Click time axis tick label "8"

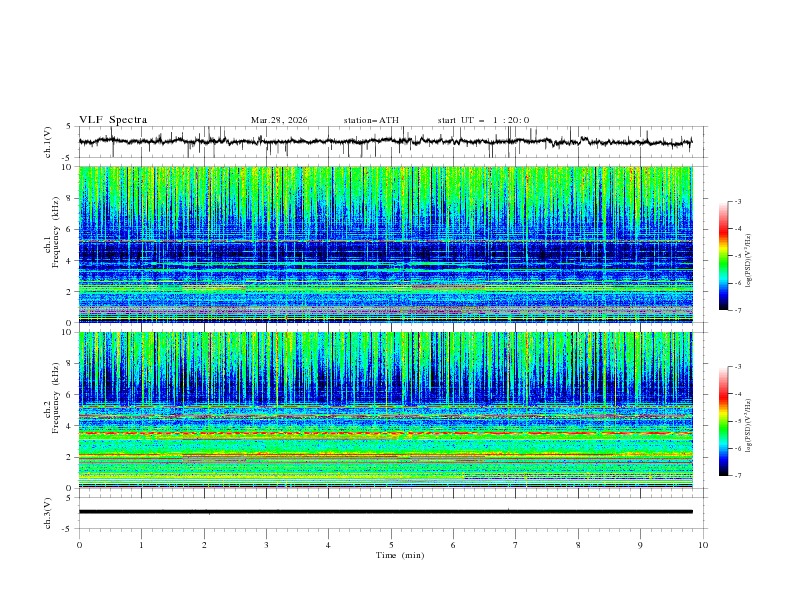[578, 545]
